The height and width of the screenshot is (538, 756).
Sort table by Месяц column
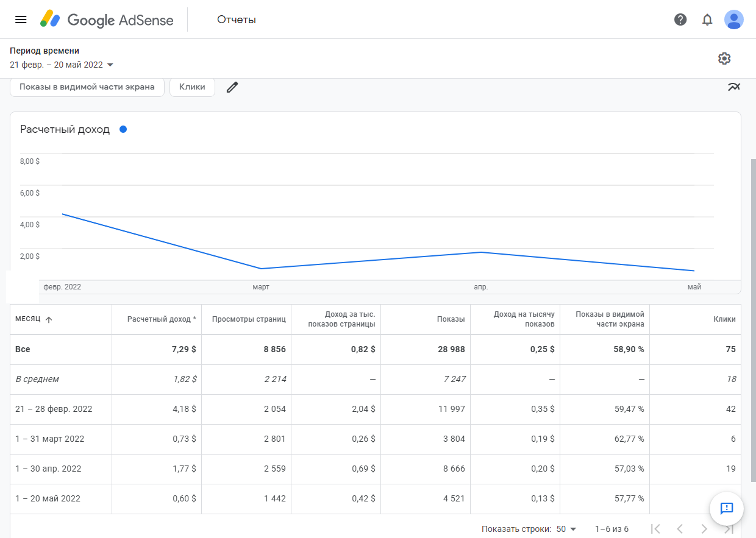(34, 319)
